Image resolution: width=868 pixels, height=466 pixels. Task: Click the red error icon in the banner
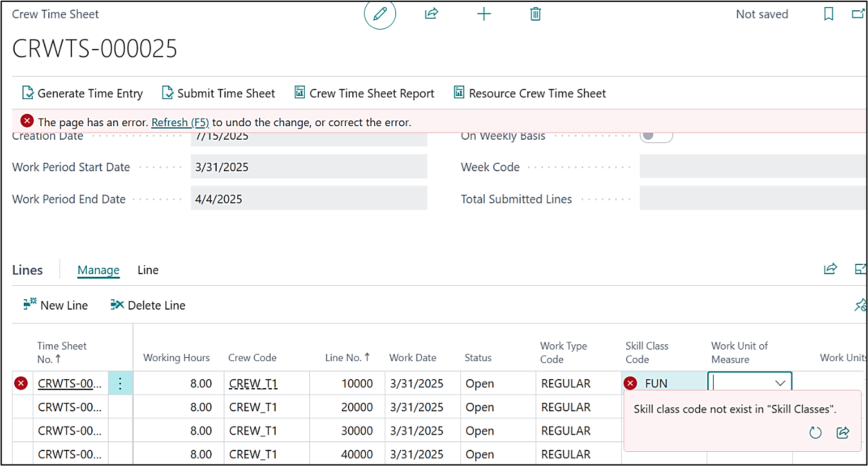[x=27, y=121]
